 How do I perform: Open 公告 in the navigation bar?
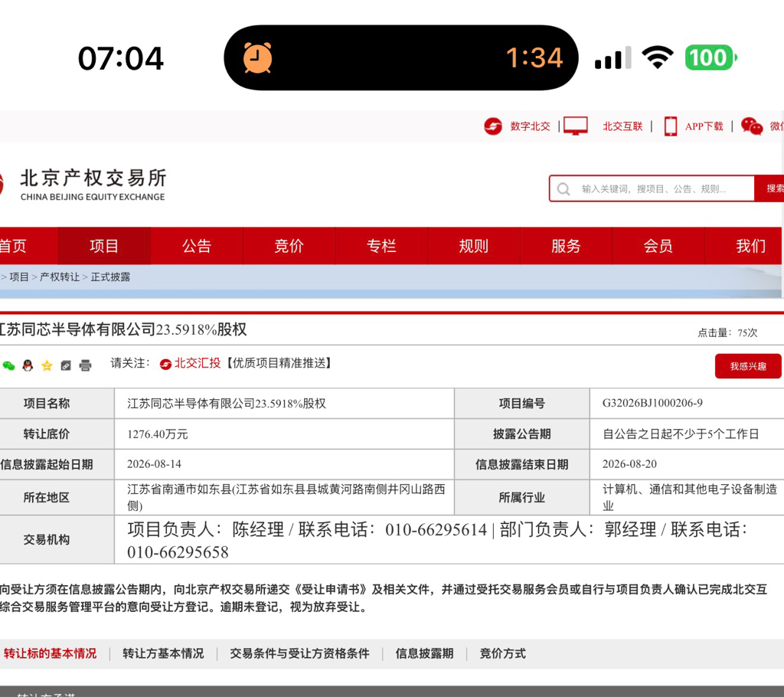pos(197,246)
